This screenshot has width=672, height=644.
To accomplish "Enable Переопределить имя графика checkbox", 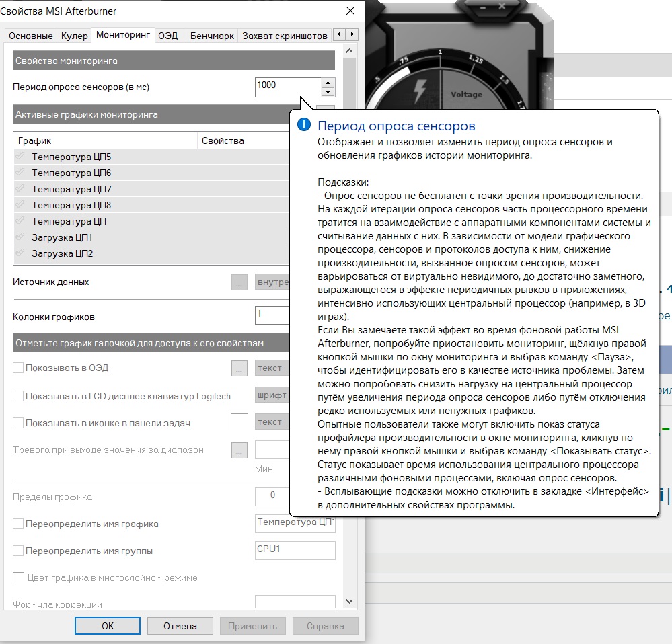I will pos(18,524).
